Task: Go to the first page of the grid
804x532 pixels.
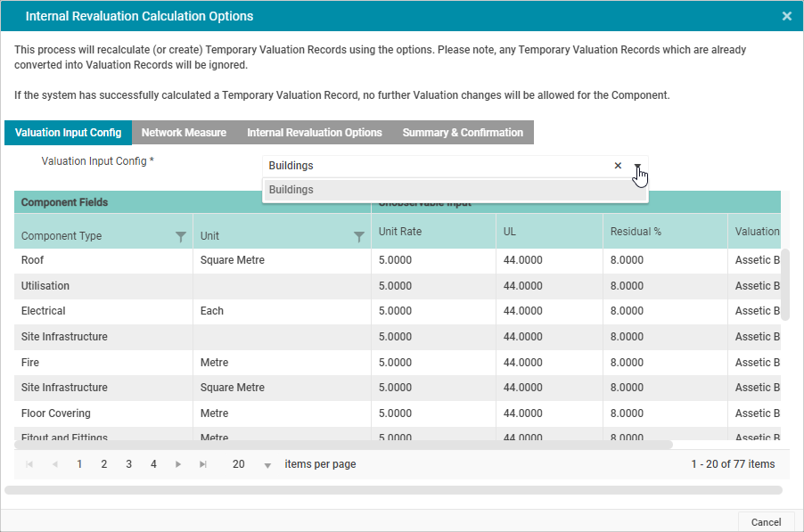Action: [x=29, y=464]
